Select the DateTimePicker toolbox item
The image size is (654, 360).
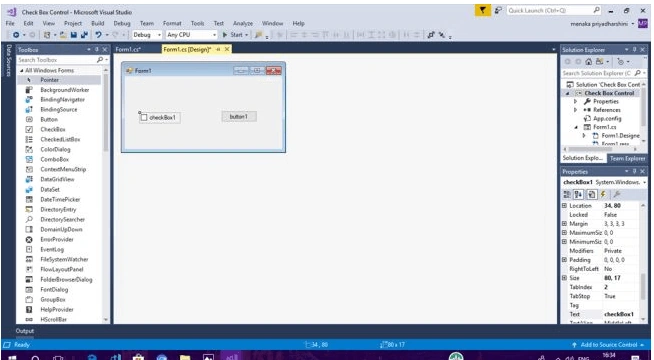(x=60, y=199)
